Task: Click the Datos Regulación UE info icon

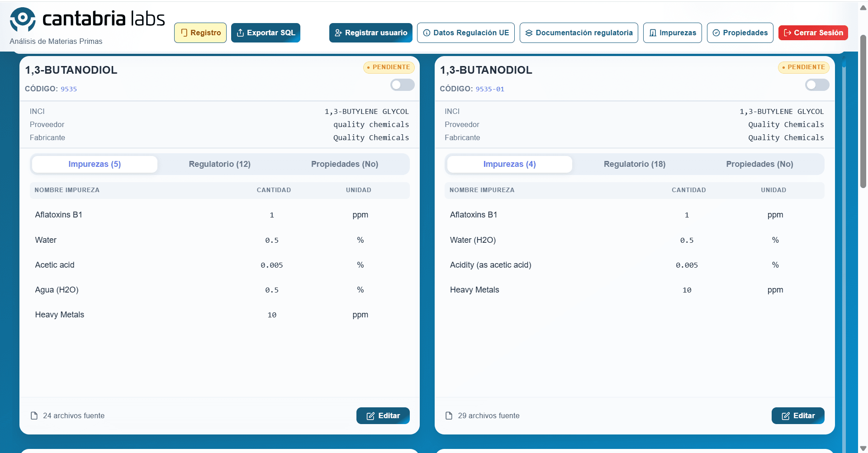Action: point(427,33)
